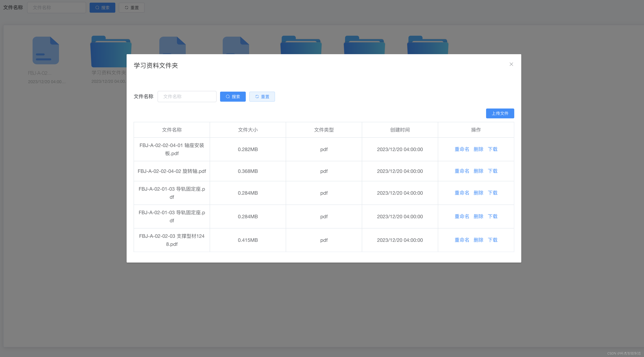Open the 学习资料文件夹 folder icon in background

point(109,52)
